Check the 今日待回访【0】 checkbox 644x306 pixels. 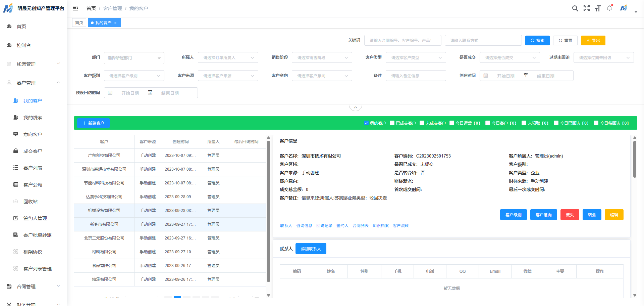pyautogui.click(x=596, y=123)
